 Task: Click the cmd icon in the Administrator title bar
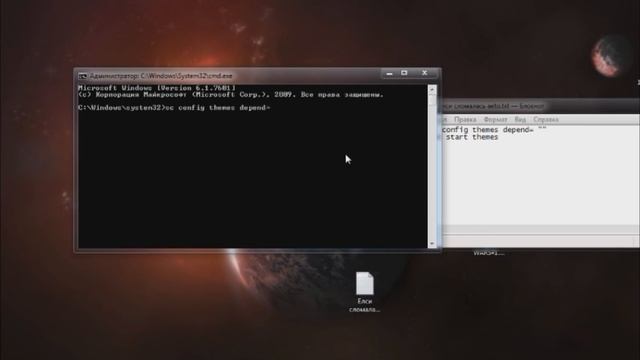click(x=83, y=76)
